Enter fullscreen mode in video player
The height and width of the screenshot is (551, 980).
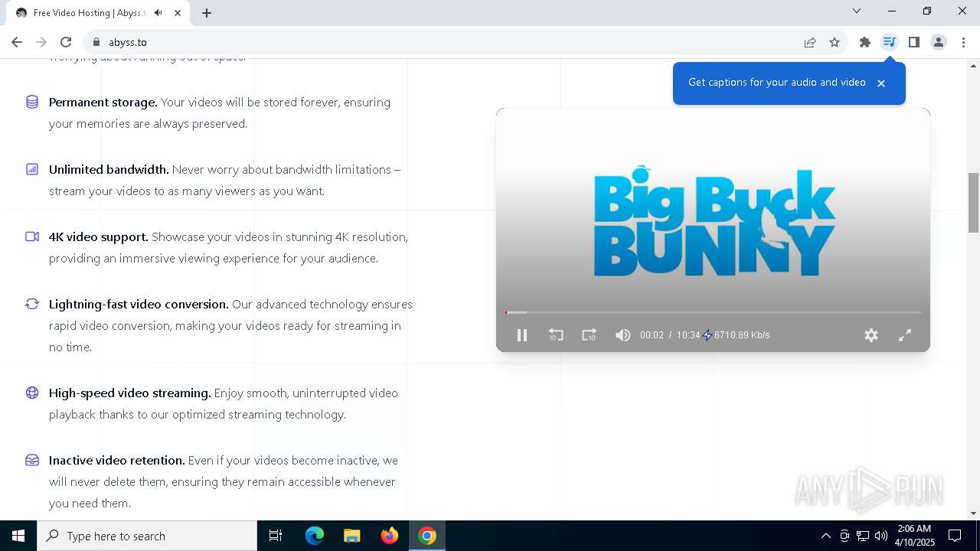pos(905,335)
